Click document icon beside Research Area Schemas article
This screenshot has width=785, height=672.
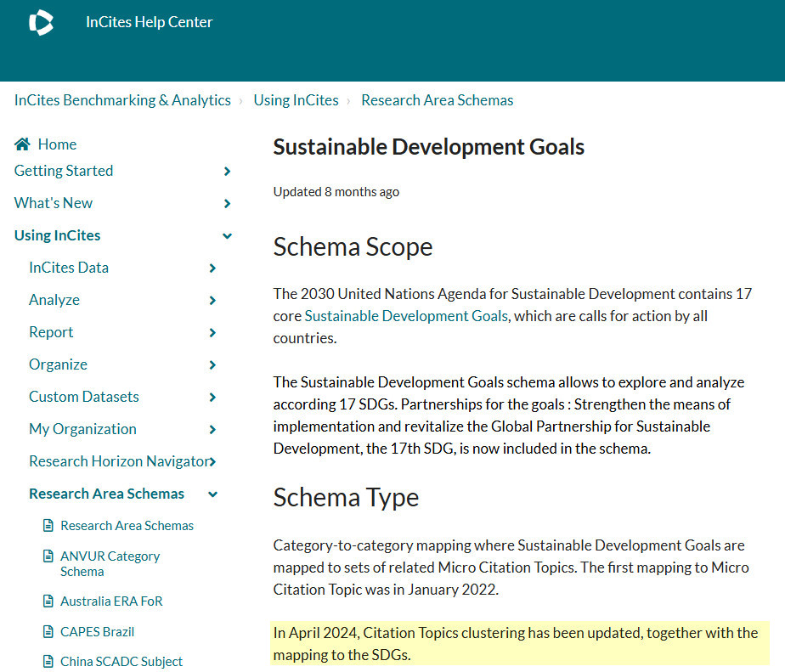tap(48, 525)
